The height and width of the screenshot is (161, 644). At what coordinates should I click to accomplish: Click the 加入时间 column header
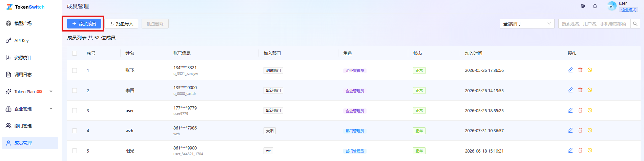(x=473, y=53)
